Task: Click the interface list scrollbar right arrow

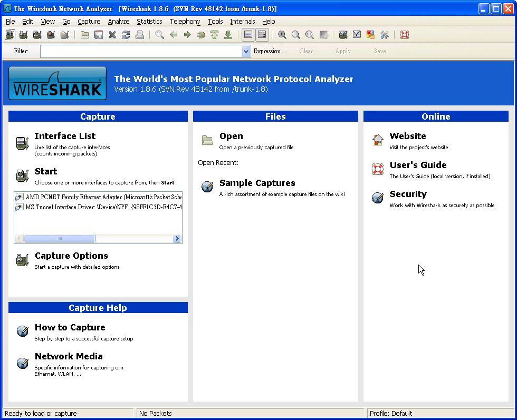Action: tap(177, 239)
